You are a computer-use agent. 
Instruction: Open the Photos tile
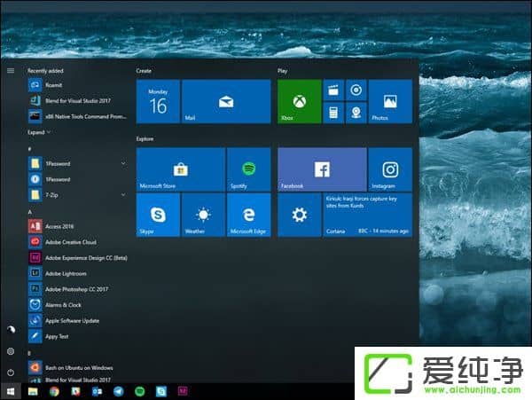pos(390,101)
